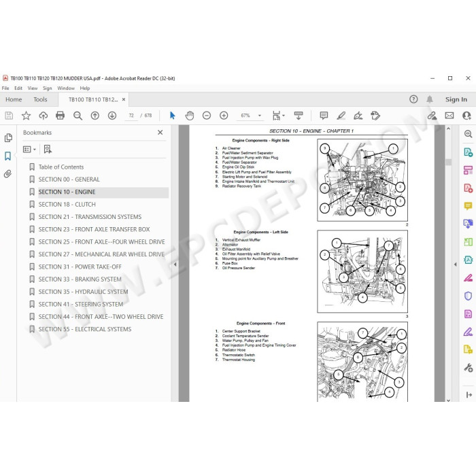Click the scrolling mode toolbar icon
The height and width of the screenshot is (476, 476).
[x=299, y=116]
